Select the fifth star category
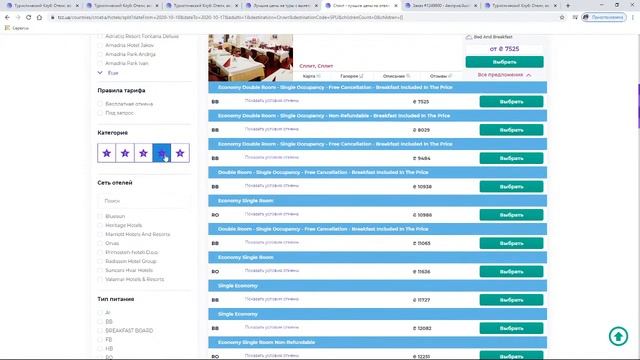 pyautogui.click(x=180, y=153)
